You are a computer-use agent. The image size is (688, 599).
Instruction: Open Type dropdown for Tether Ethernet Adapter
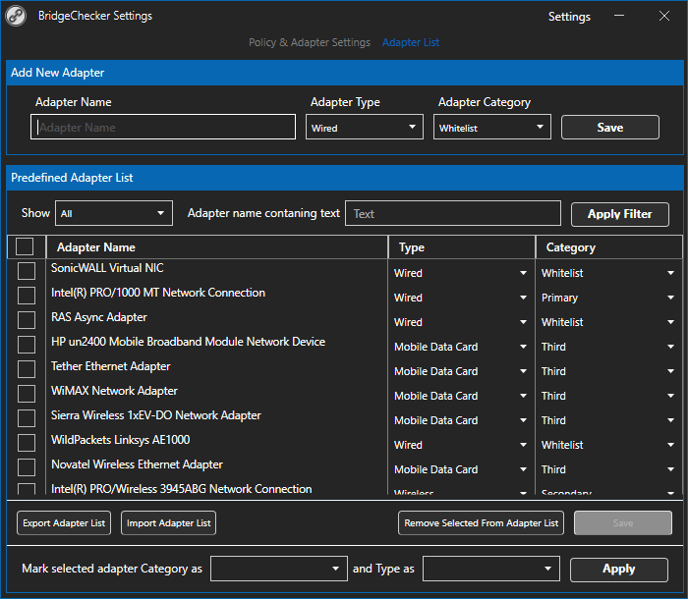coord(461,371)
